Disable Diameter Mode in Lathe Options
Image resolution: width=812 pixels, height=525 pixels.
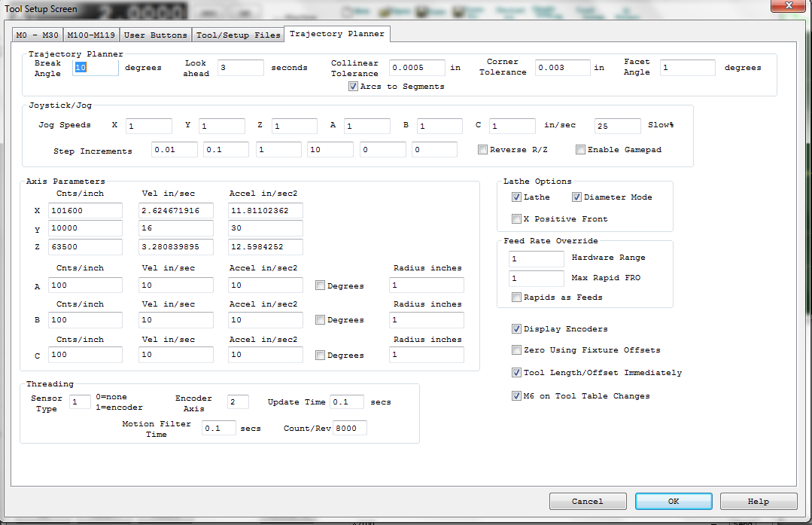pos(577,197)
